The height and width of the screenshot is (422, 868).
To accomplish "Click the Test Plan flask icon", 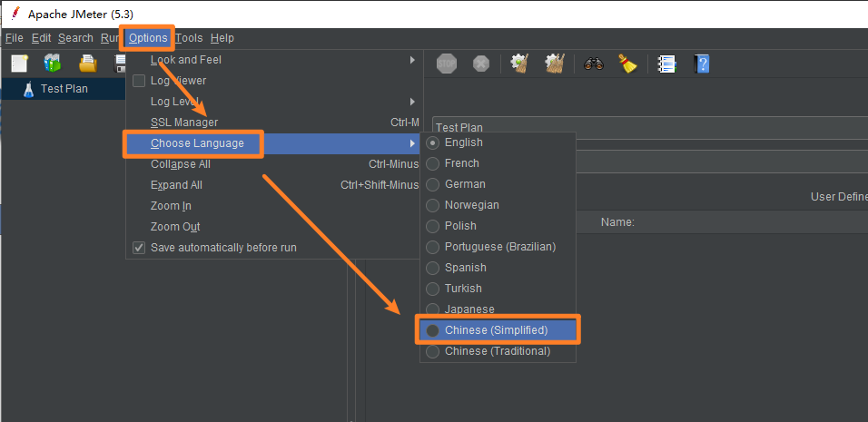I will click(x=29, y=89).
